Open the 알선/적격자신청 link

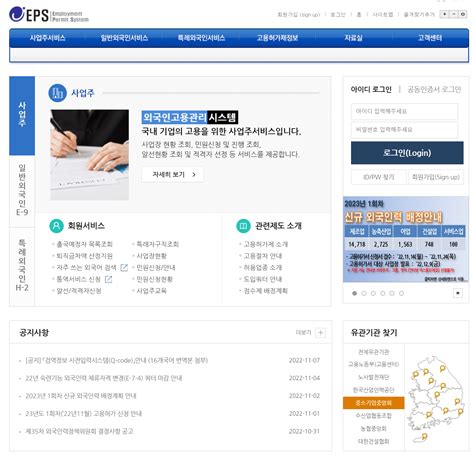[x=79, y=291]
